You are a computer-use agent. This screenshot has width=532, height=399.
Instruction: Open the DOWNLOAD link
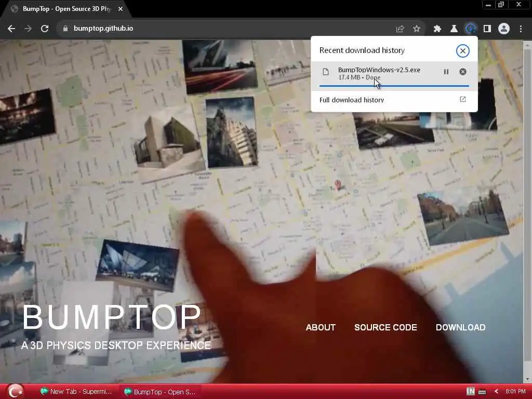460,327
